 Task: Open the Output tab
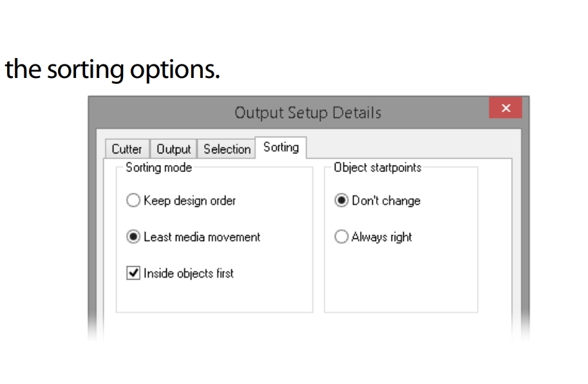pos(174,149)
